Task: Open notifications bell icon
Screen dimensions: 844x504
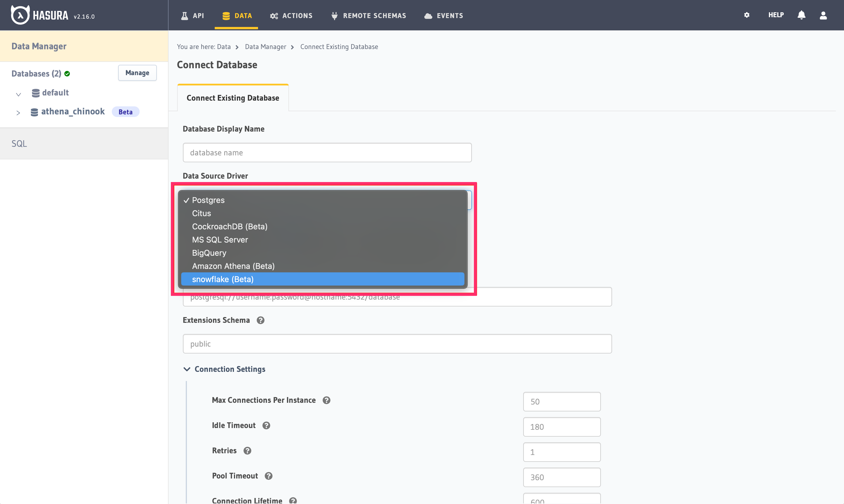Action: click(x=801, y=15)
